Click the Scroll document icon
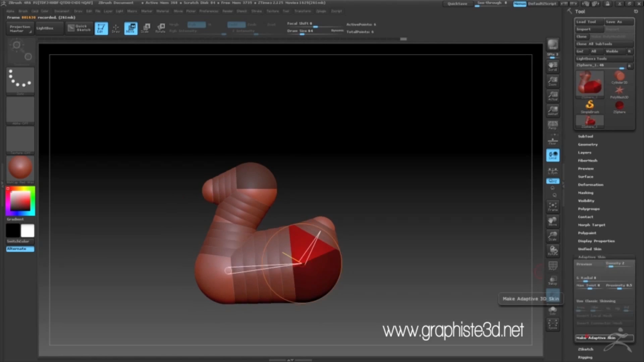Image resolution: width=644 pixels, height=362 pixels. click(x=552, y=66)
